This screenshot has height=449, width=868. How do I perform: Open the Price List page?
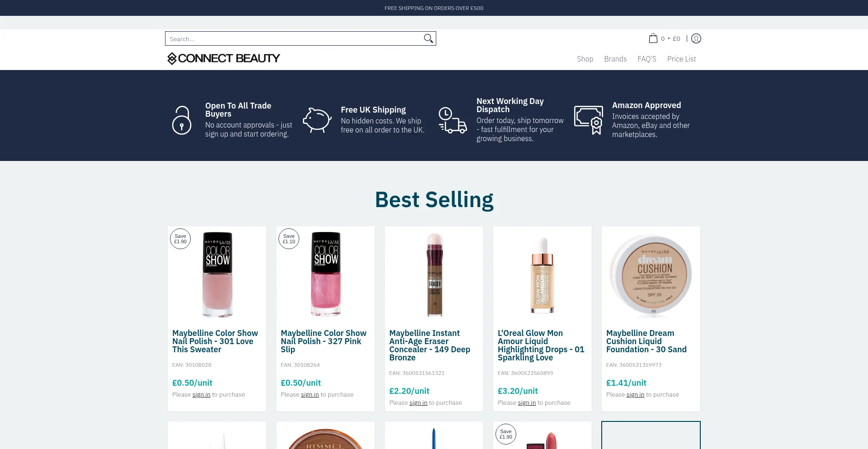coord(681,59)
